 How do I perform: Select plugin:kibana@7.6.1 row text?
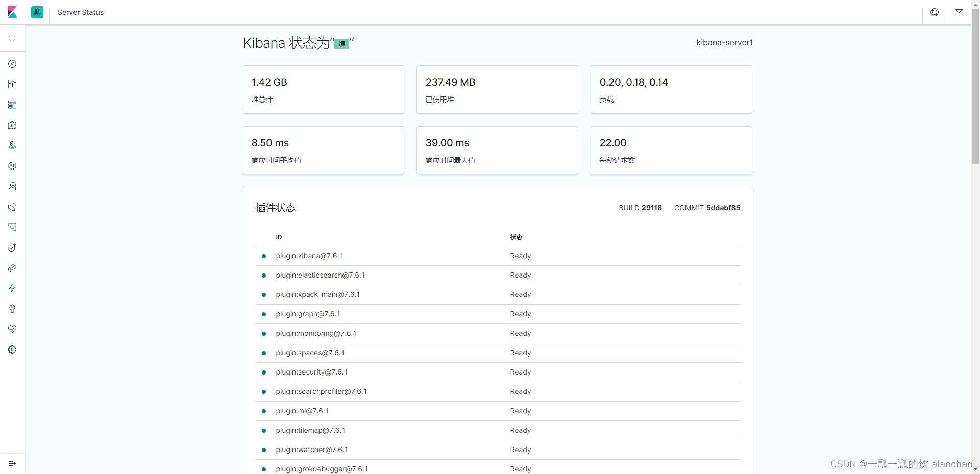click(309, 256)
